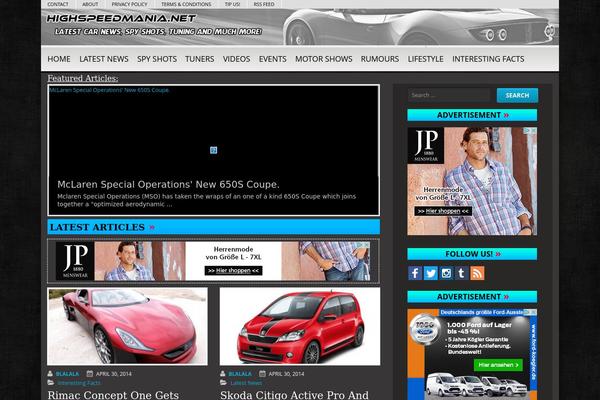Click the CONTACT link in top bar

(58, 4)
